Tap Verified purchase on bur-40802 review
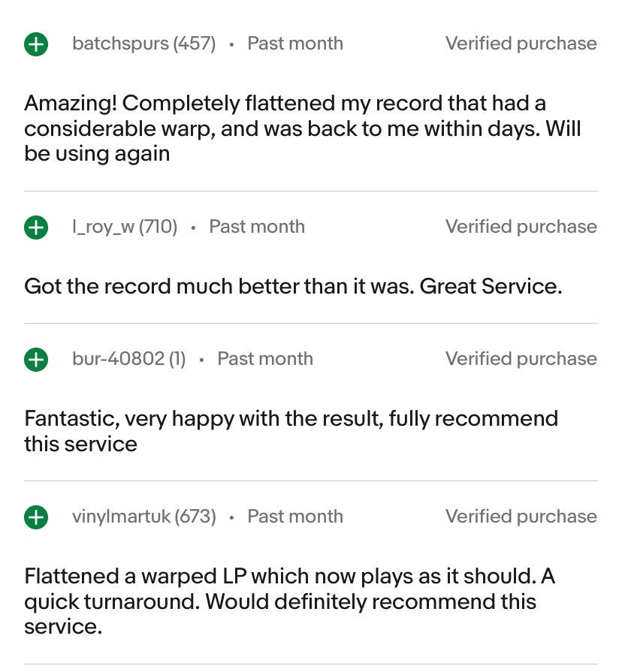622x672 pixels. [x=521, y=359]
